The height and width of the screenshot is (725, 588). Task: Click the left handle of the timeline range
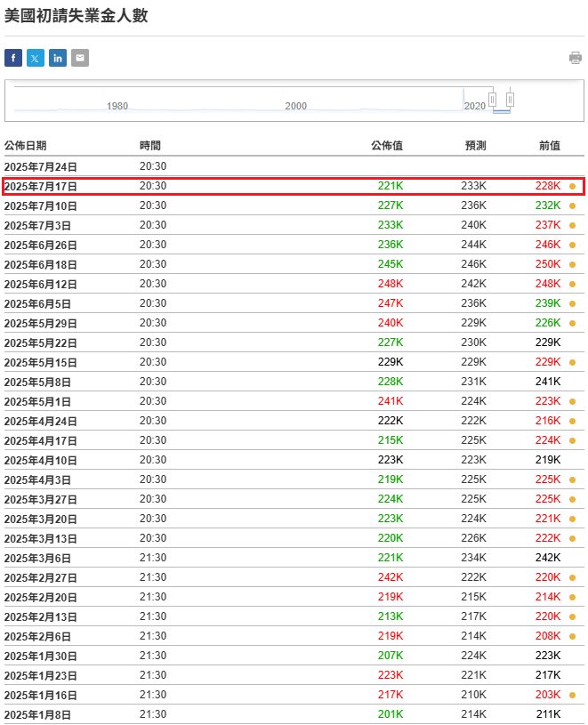click(492, 100)
